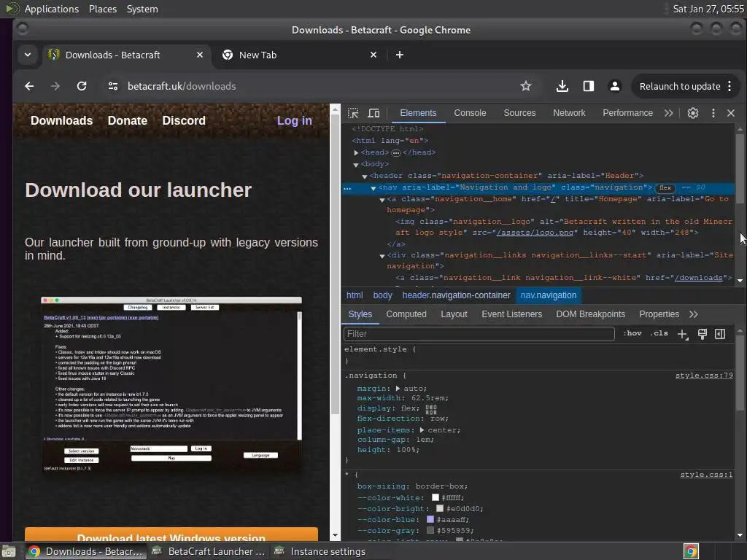Reload the current page
The image size is (747, 560).
coord(82,86)
